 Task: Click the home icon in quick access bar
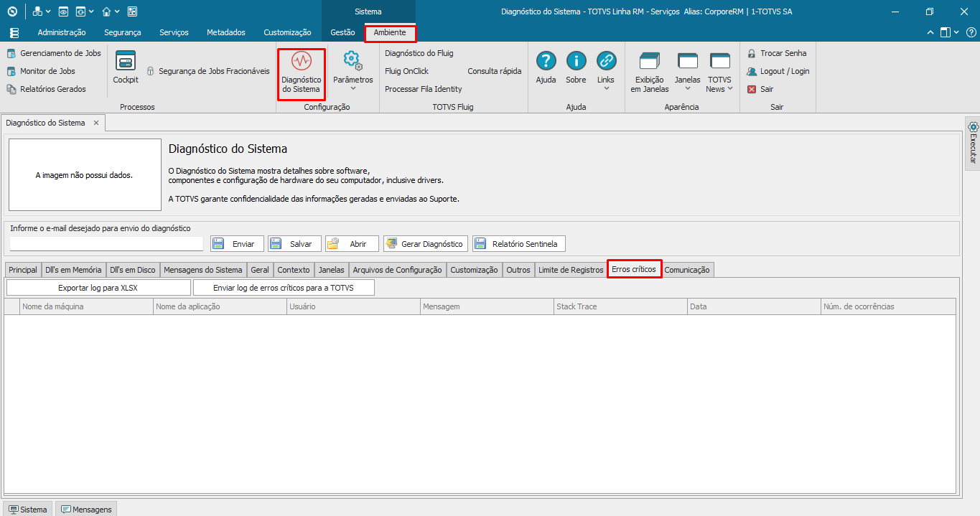click(106, 11)
